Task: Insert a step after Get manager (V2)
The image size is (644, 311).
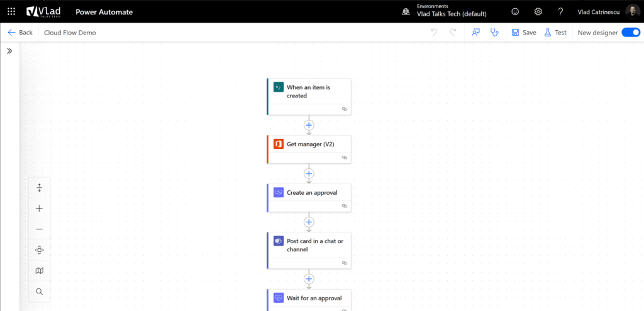Action: pos(309,173)
